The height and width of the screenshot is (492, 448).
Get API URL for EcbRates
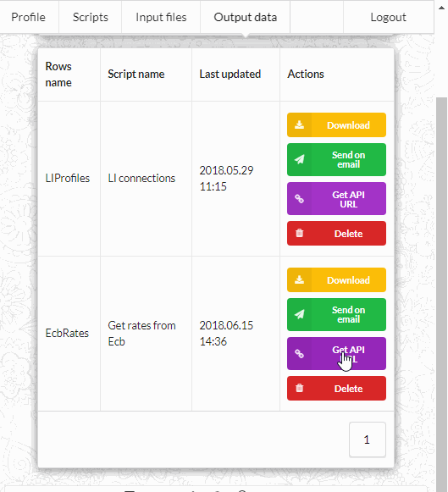(336, 354)
